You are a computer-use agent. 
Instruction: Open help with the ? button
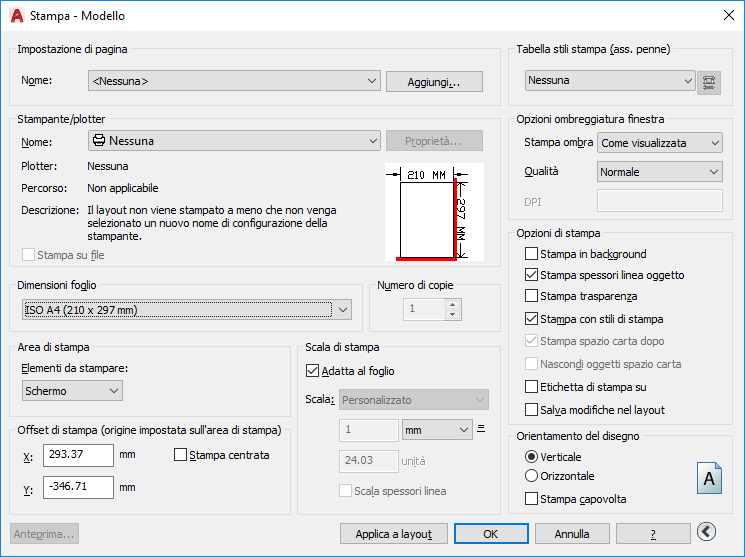tap(653, 534)
